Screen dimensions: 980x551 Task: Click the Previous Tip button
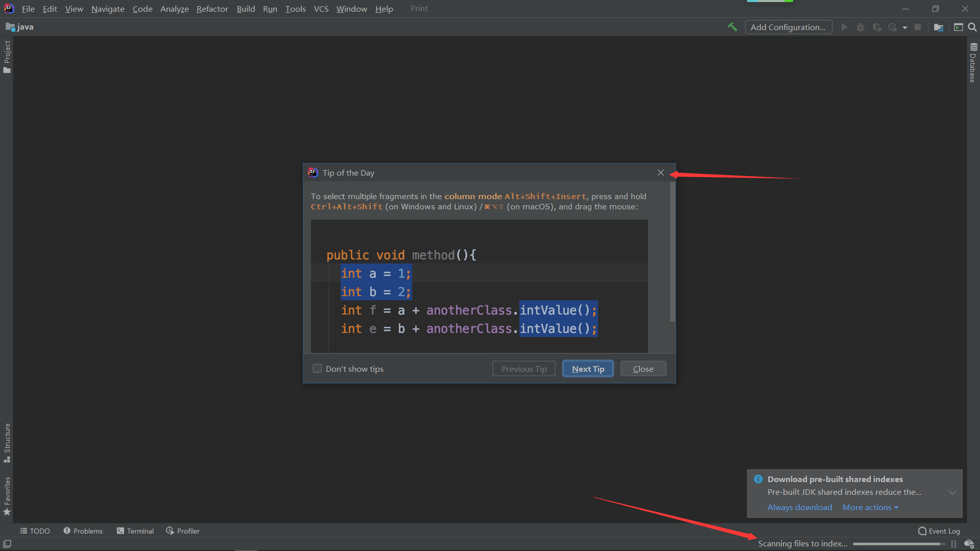524,369
